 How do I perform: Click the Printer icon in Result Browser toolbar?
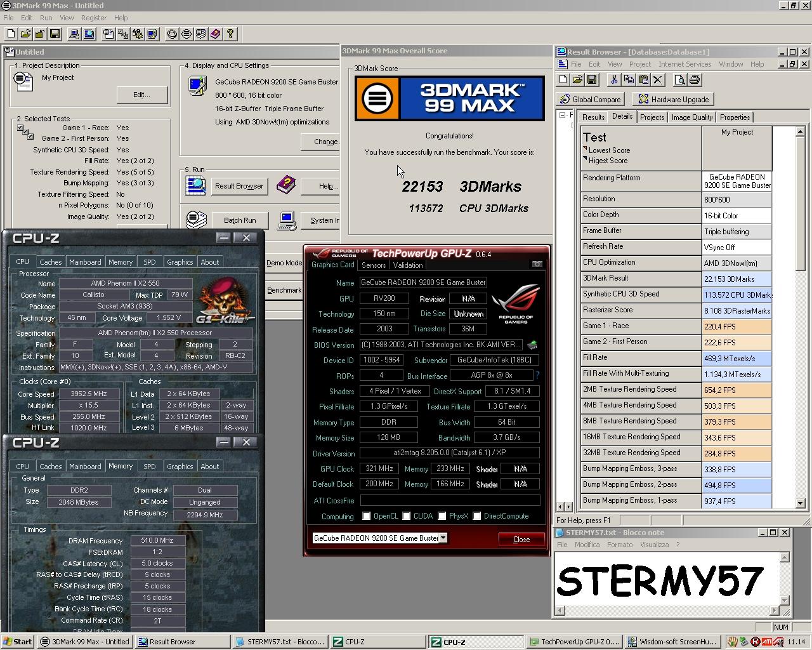694,79
